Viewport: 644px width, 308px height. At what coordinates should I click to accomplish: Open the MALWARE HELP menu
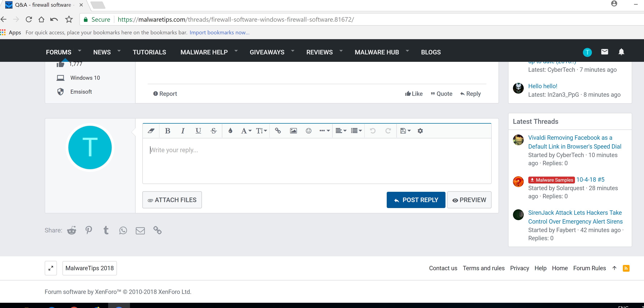tap(204, 52)
